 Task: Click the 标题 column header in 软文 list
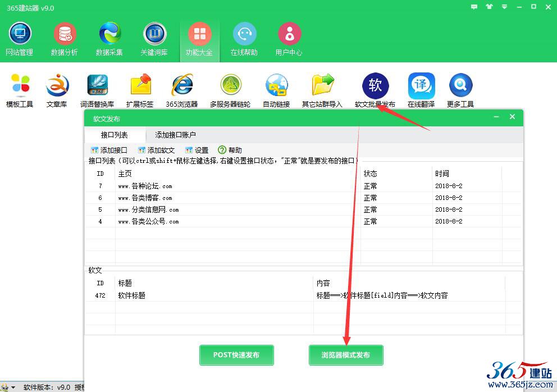point(125,283)
